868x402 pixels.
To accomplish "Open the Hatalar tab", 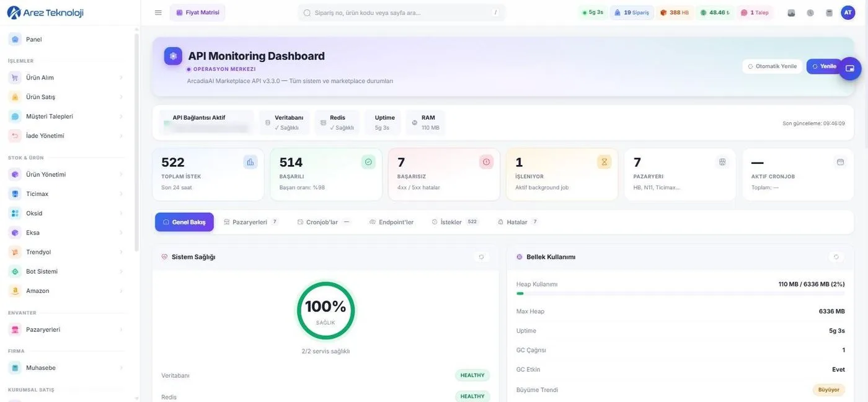I will (518, 222).
